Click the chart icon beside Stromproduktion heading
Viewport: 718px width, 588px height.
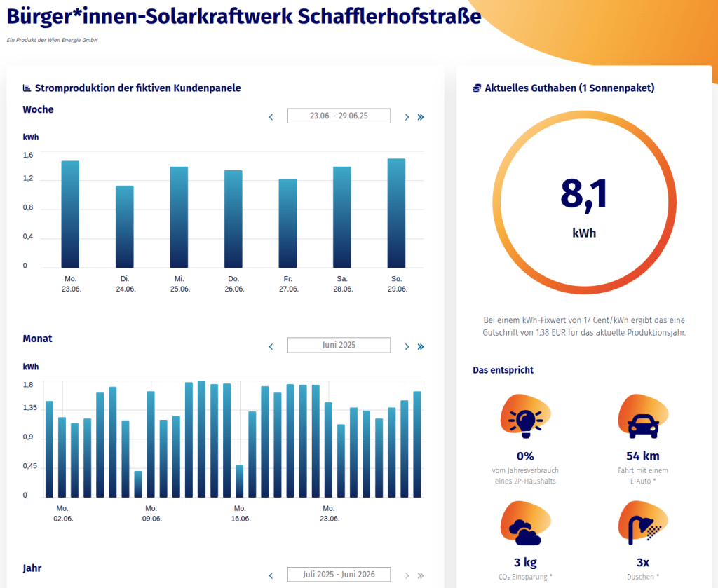click(x=27, y=88)
